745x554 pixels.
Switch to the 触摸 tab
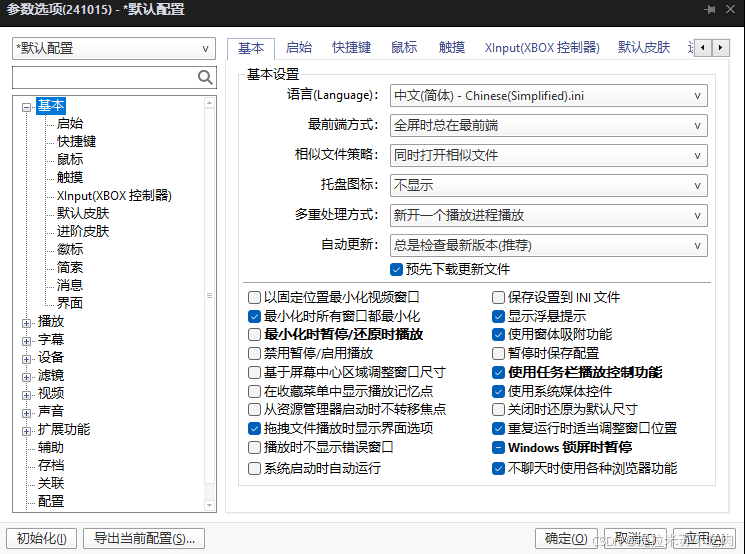point(452,48)
